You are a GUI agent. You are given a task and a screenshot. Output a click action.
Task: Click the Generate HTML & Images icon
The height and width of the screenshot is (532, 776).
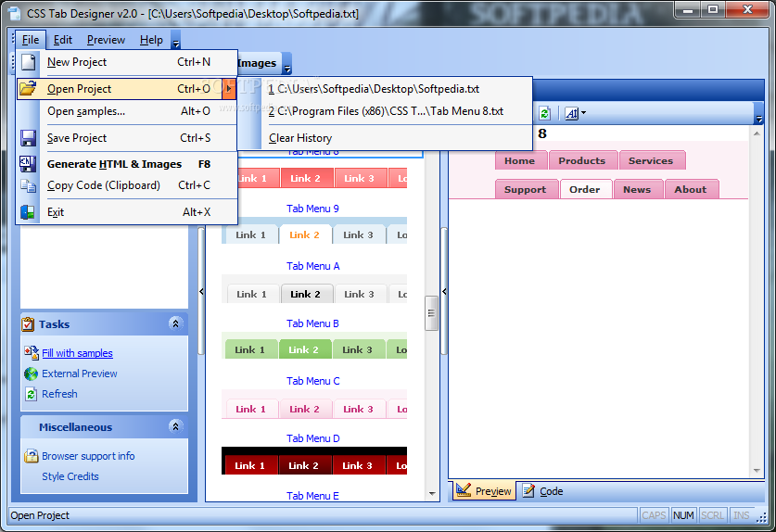pyautogui.click(x=28, y=164)
